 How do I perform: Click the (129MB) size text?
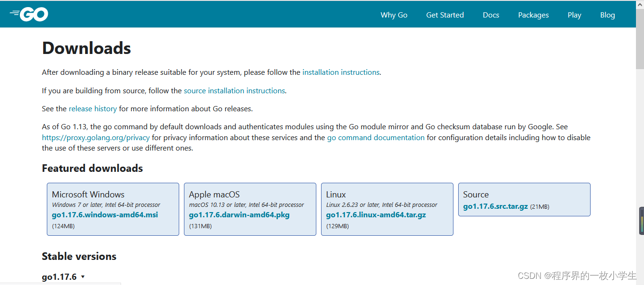[338, 226]
